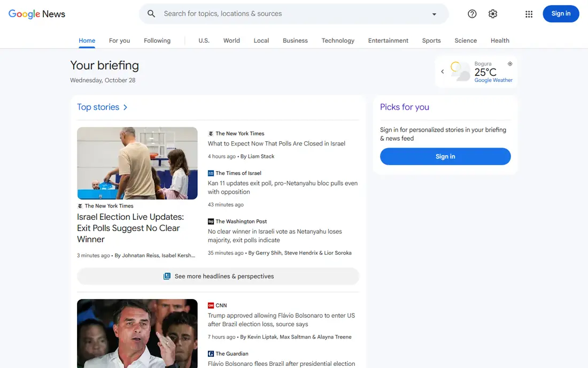Open the Google apps grid icon
This screenshot has width=588, height=368.
[529, 14]
